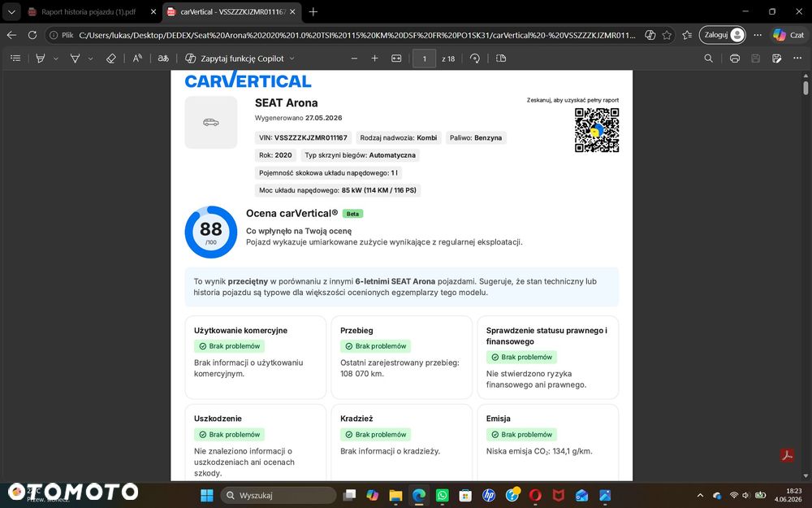Select the Przebieg card heading
This screenshot has height=508, width=812.
(x=356, y=330)
